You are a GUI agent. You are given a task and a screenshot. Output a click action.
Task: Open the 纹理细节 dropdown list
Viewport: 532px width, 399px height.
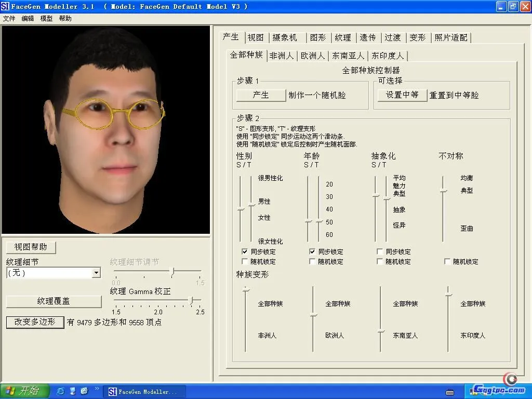[x=96, y=273]
